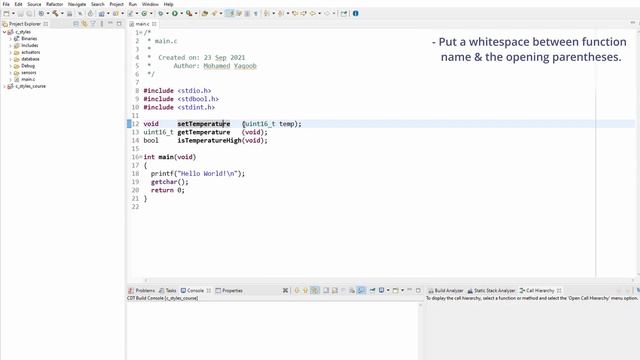Click the Open Element folder icon
Screen dimensions: 640x360
click(x=205, y=13)
